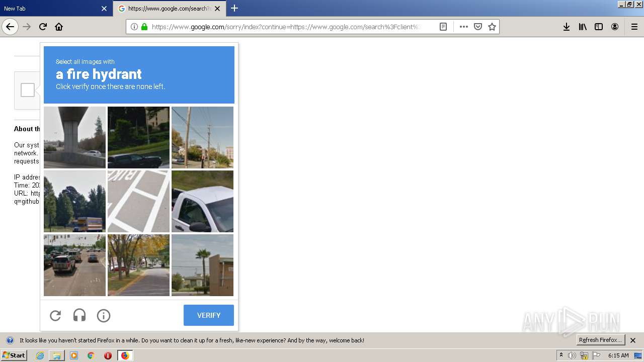Show site information icon in address bar
Viewport: 644px width, 362px height.
(x=134, y=27)
